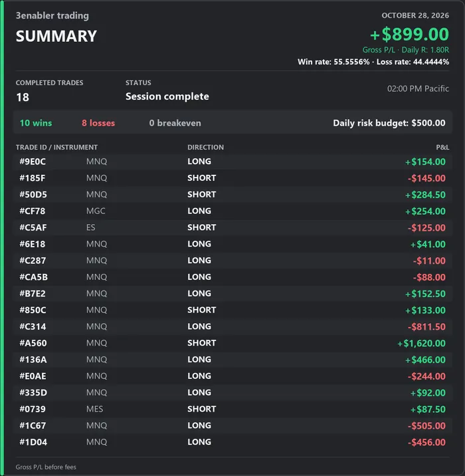Click the MES instrument cell
465x476 pixels.
point(94,410)
